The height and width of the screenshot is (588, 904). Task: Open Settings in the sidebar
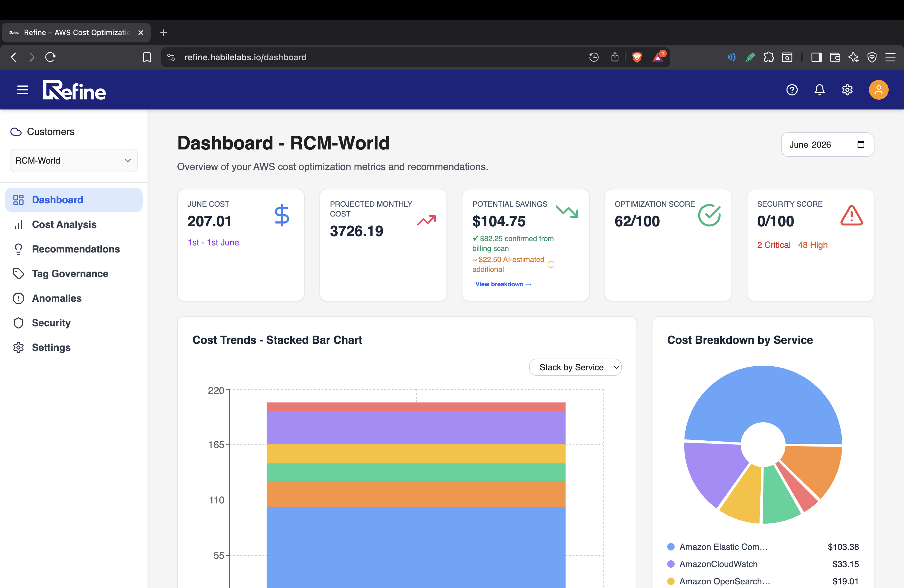click(x=74, y=348)
